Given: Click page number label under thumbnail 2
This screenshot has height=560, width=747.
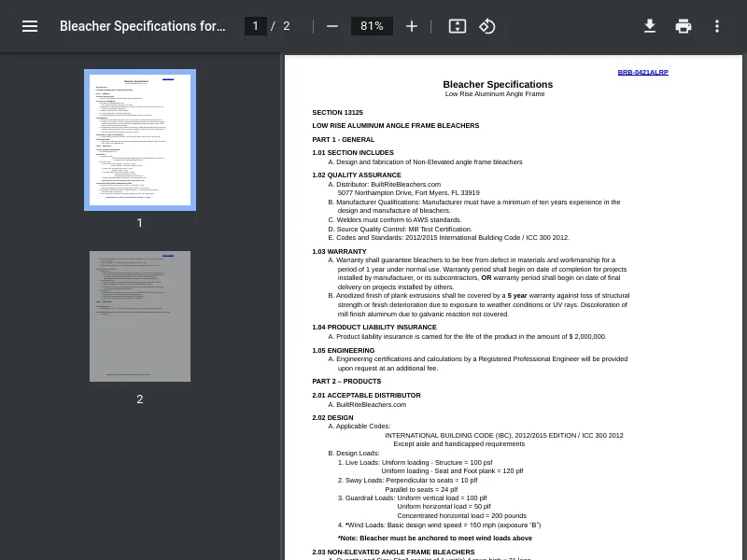Looking at the screenshot, I should (x=139, y=399).
